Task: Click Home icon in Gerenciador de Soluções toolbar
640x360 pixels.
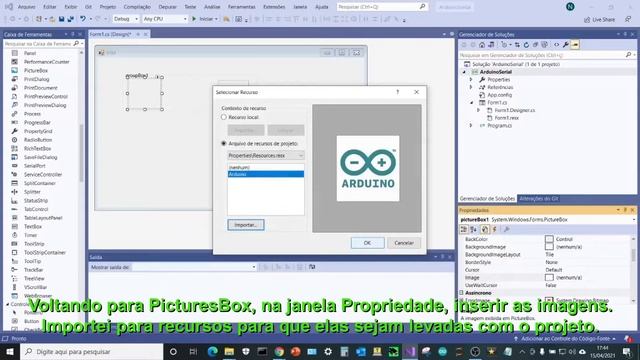Action: [482, 45]
